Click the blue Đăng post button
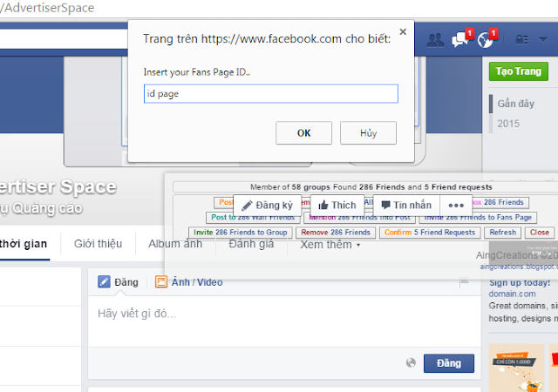The width and height of the screenshot is (558, 392). coord(449,363)
